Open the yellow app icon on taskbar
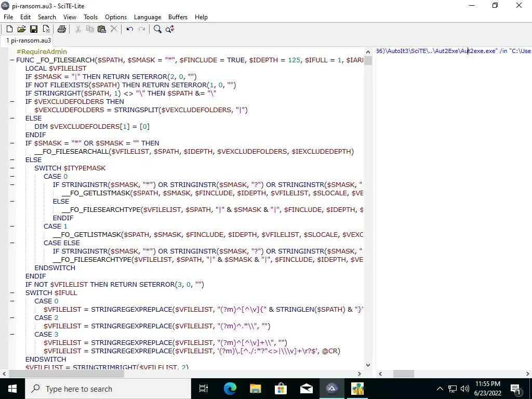Image resolution: width=532 pixels, height=399 pixels. point(357,389)
